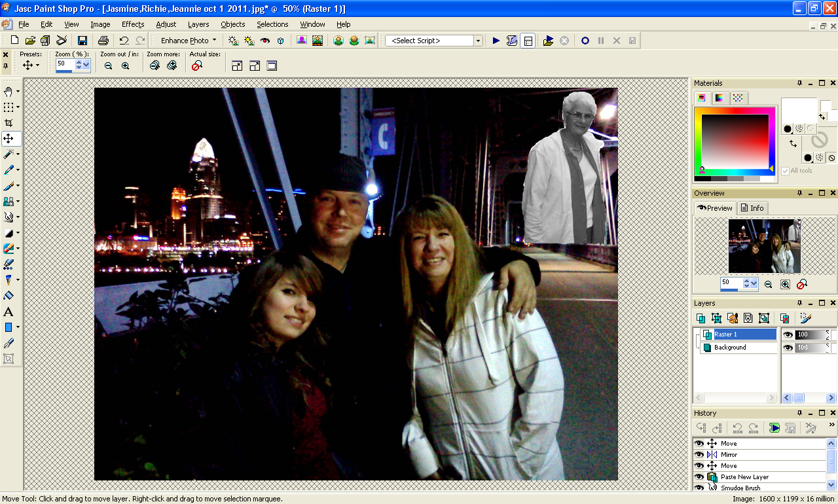Open the Adjust menu

(166, 24)
